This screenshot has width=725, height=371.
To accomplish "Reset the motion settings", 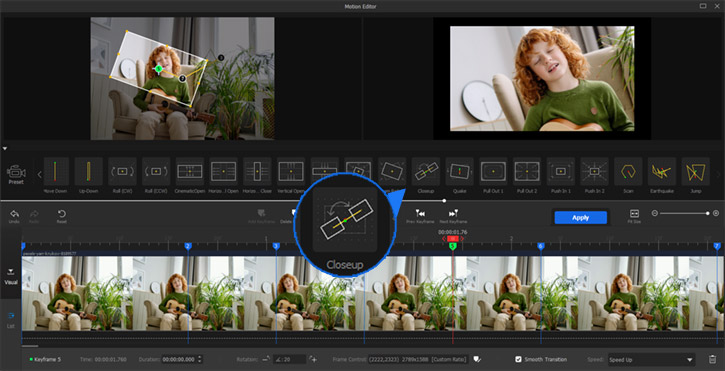I will pyautogui.click(x=61, y=216).
